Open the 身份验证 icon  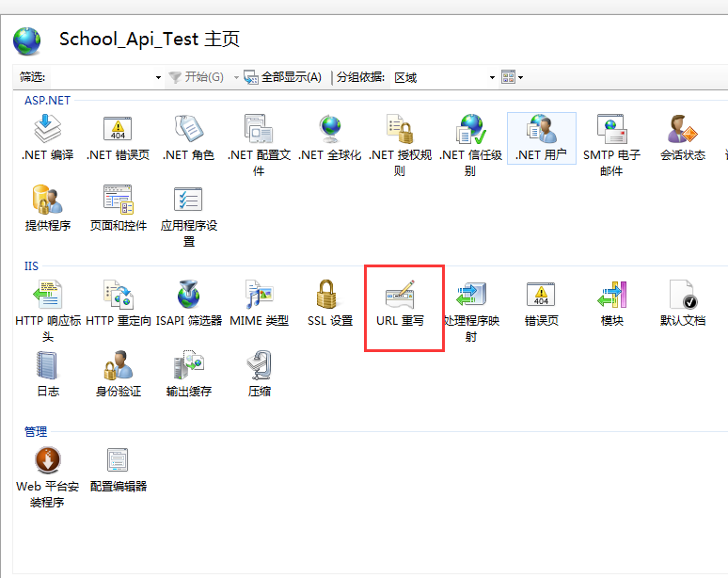click(119, 367)
